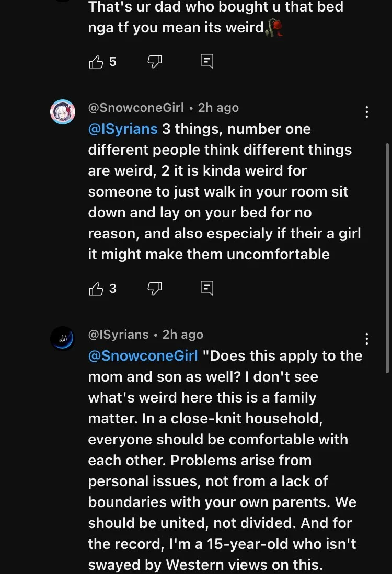
Task: Tap the timestamp beside @ISyrians username
Action: coord(183,335)
